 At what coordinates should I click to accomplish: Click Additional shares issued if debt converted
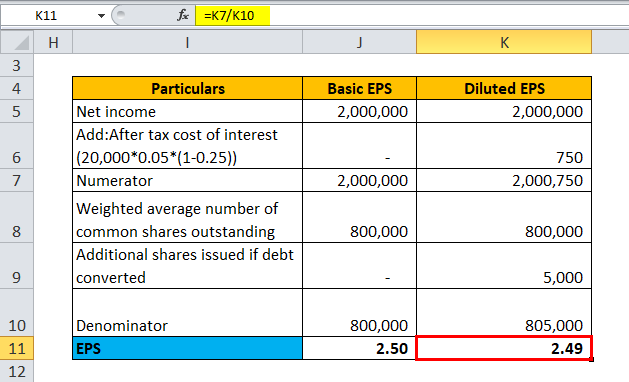[187, 266]
